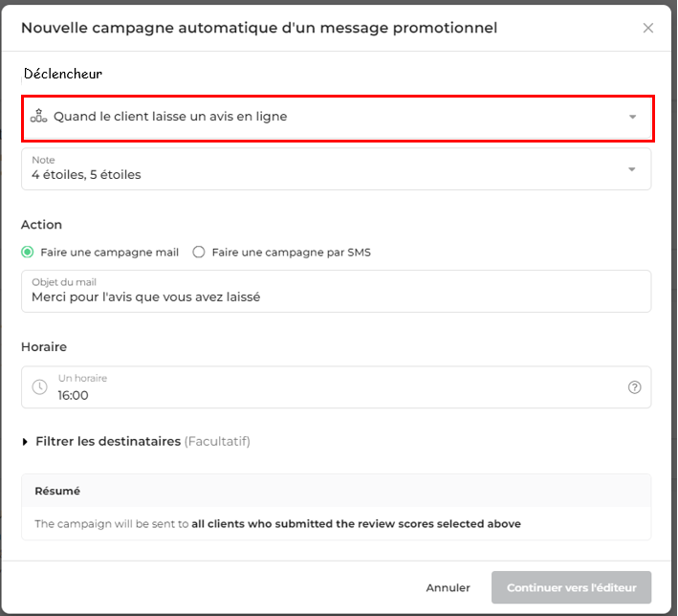Select Faire une campagne par SMS radio
The width and height of the screenshot is (678, 616).
pos(199,253)
